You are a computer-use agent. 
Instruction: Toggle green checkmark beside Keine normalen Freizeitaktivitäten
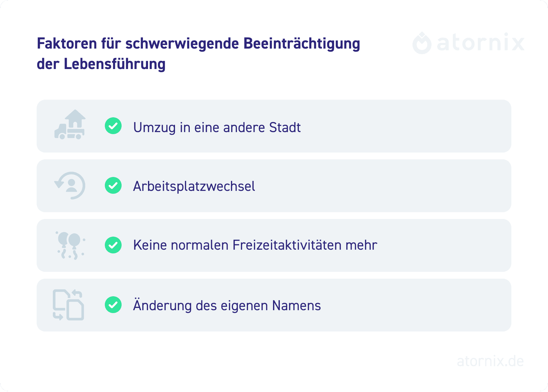pos(113,245)
